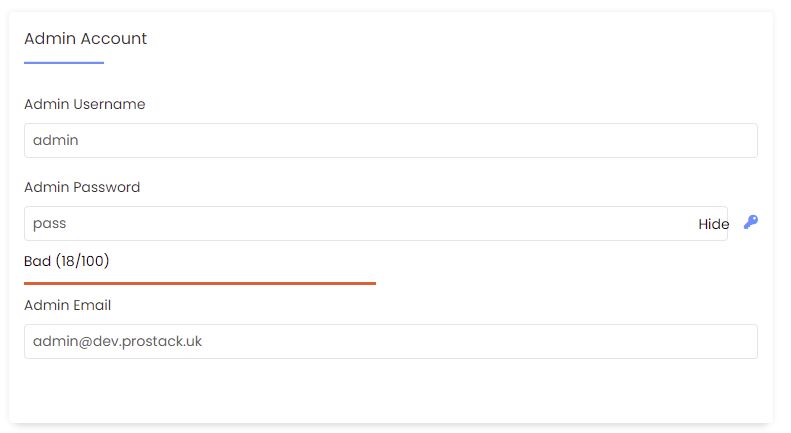Select the Admin Account section heading
The height and width of the screenshot is (433, 791).
pyautogui.click(x=86, y=39)
